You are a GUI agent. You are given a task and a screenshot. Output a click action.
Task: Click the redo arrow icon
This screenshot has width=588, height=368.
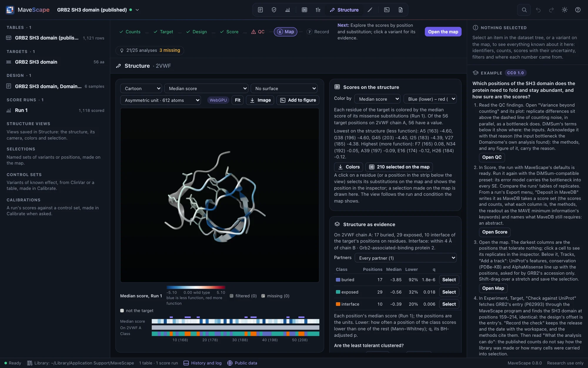[551, 10]
